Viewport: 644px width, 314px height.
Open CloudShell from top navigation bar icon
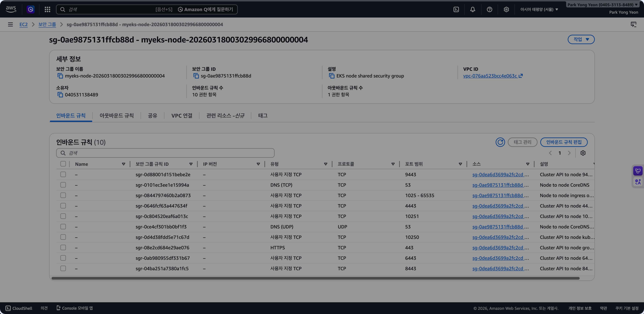456,9
